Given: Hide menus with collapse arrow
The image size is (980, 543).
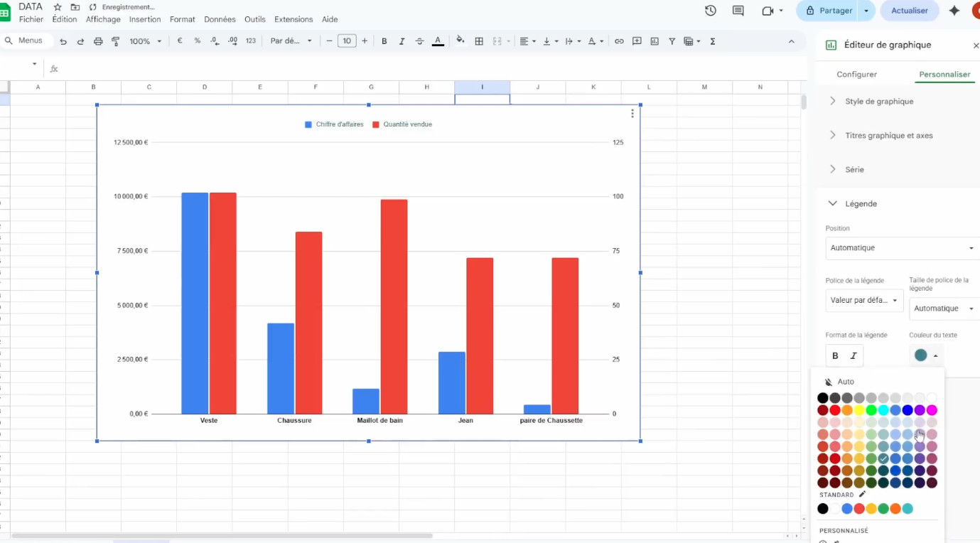Looking at the screenshot, I should coord(792,41).
